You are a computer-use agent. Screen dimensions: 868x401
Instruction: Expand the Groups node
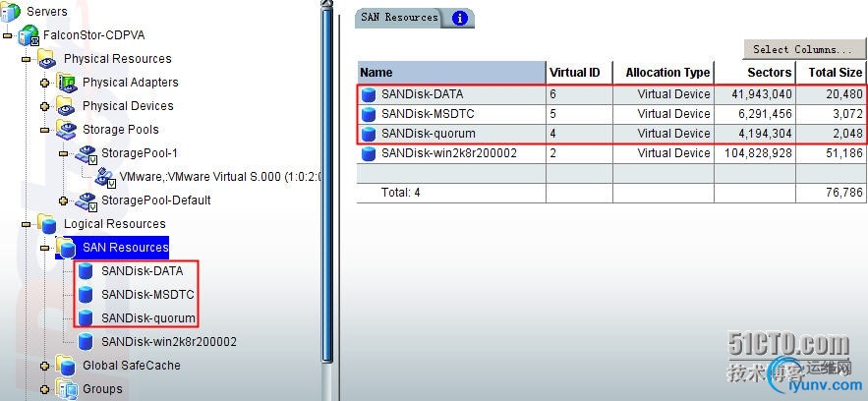(45, 390)
